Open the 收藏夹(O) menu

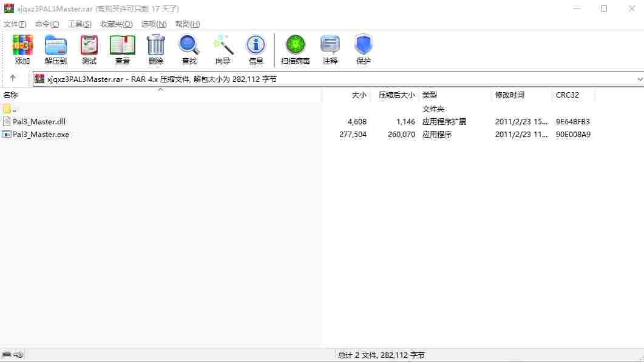pyautogui.click(x=116, y=24)
